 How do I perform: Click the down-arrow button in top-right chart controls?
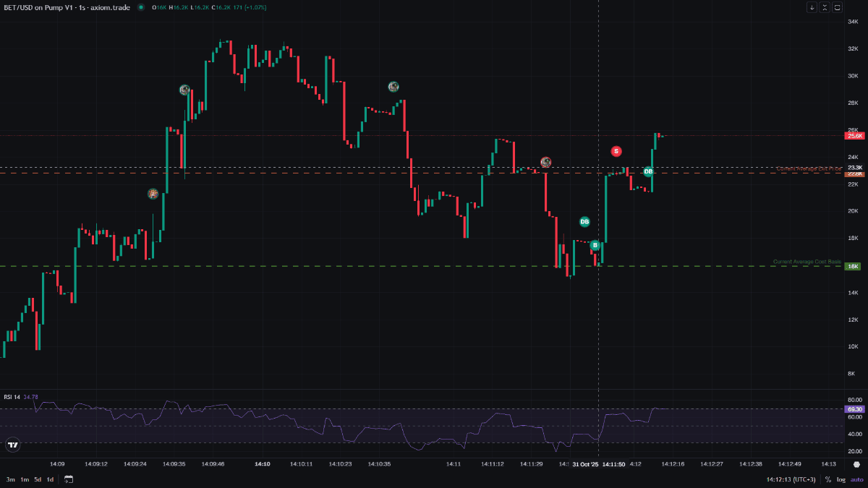coord(812,8)
